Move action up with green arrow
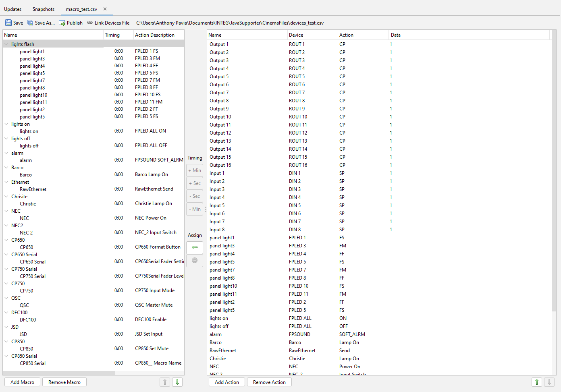Screen dimensions: 561x392 click(x=536, y=382)
